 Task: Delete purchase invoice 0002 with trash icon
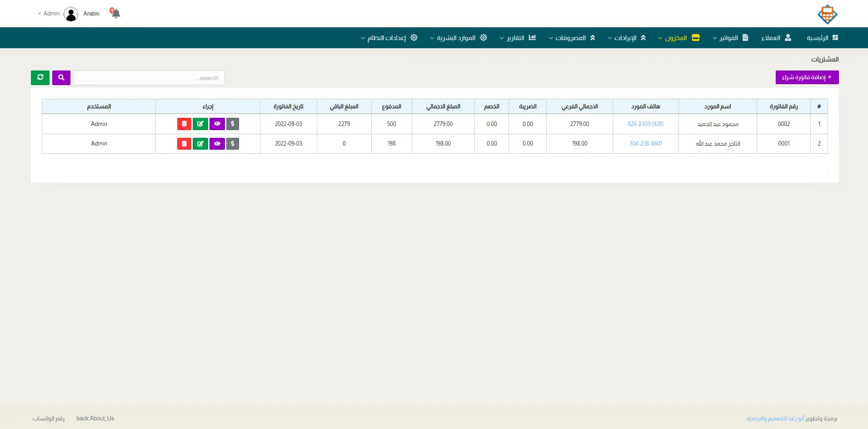(x=184, y=124)
